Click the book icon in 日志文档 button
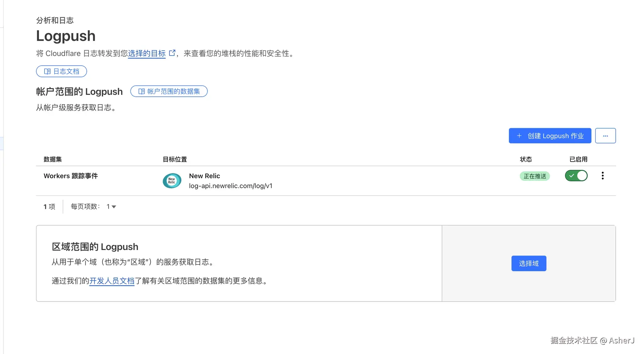Image resolution: width=644 pixels, height=354 pixels. 47,71
